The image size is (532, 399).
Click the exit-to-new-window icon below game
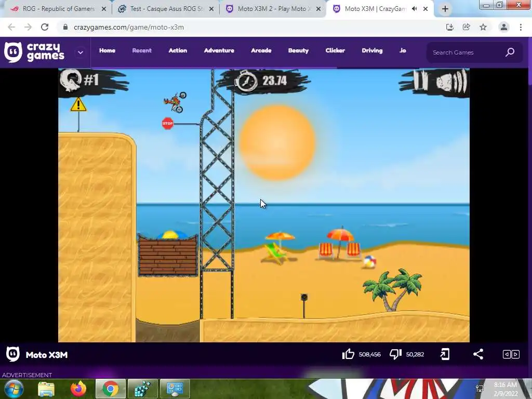tap(445, 354)
